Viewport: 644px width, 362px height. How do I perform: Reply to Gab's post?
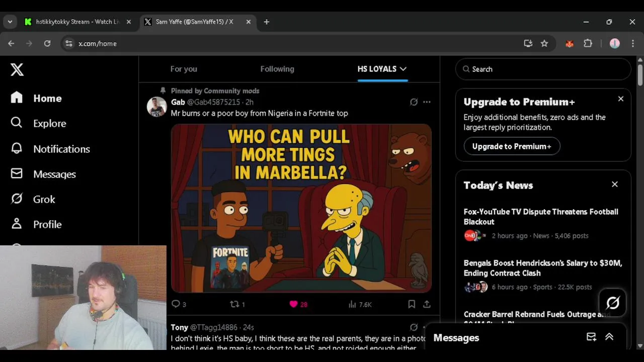click(179, 304)
